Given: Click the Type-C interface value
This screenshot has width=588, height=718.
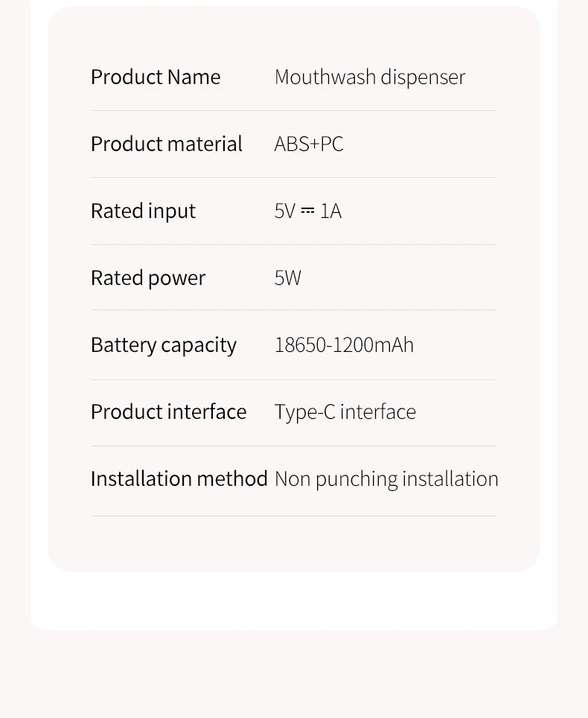Looking at the screenshot, I should tap(345, 412).
